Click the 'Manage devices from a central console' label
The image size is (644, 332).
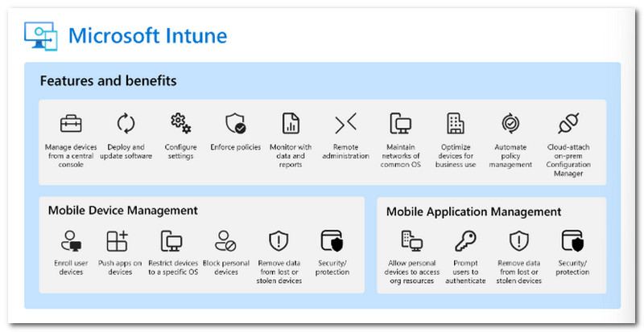coord(71,156)
